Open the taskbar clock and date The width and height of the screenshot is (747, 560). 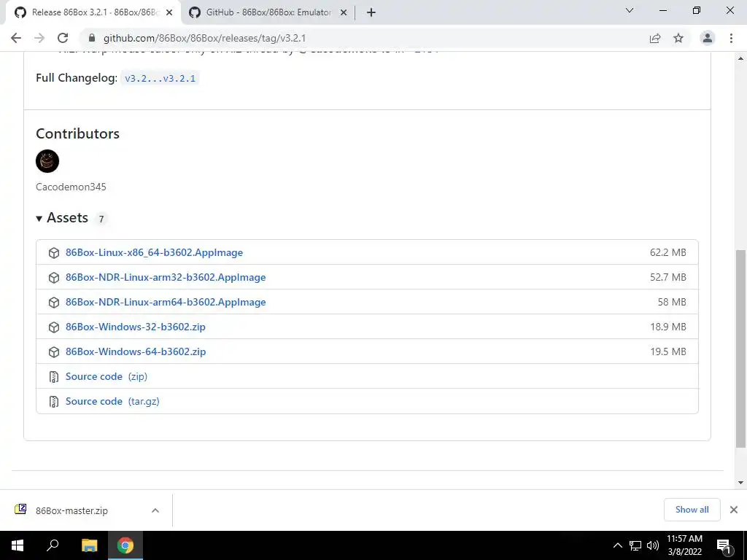pyautogui.click(x=684, y=545)
